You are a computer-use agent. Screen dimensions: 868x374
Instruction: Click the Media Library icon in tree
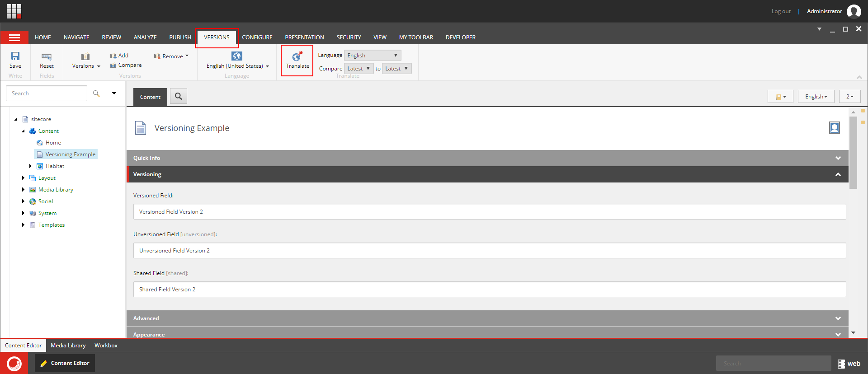pyautogui.click(x=33, y=190)
